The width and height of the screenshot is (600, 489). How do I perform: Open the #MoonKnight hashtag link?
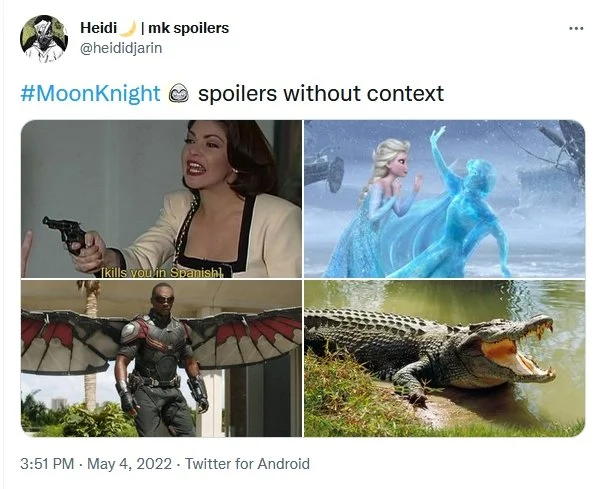tap(90, 93)
